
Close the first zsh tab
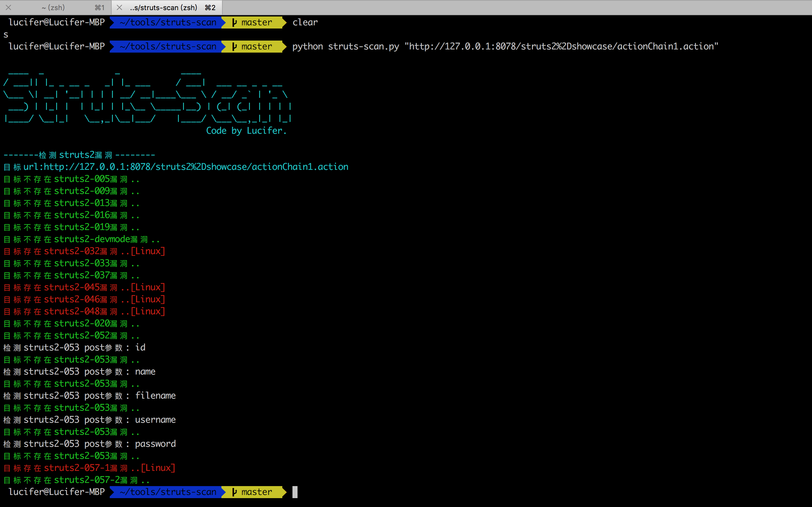[x=9, y=7]
